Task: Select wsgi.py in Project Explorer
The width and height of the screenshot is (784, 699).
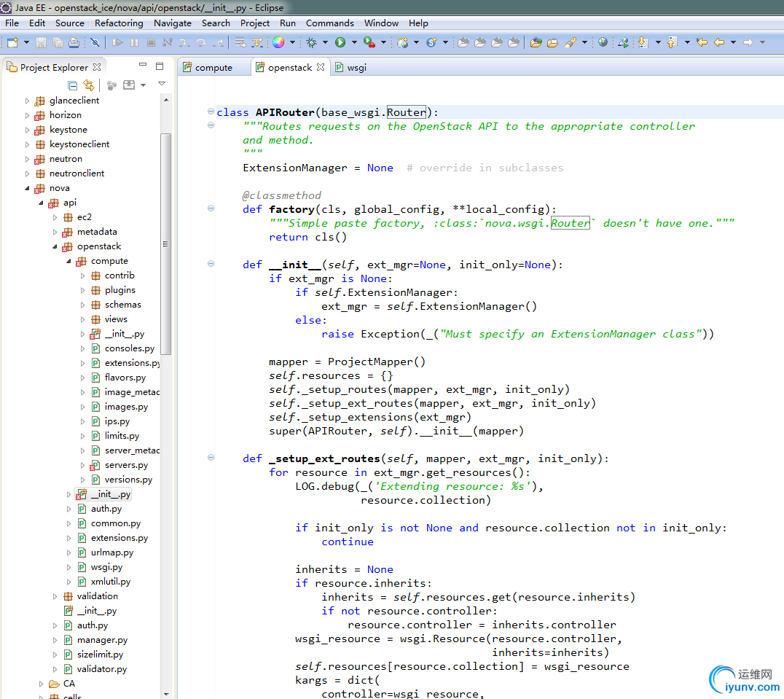Action: coord(106,567)
